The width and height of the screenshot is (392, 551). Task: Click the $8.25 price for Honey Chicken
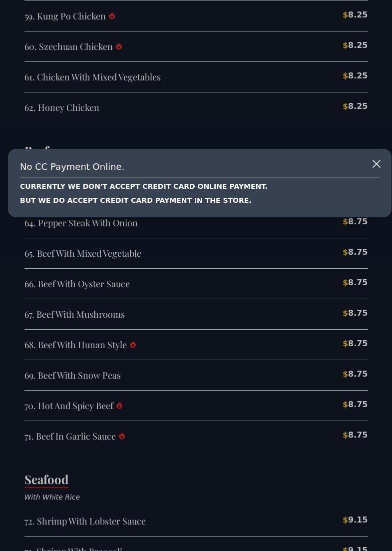pos(355,106)
